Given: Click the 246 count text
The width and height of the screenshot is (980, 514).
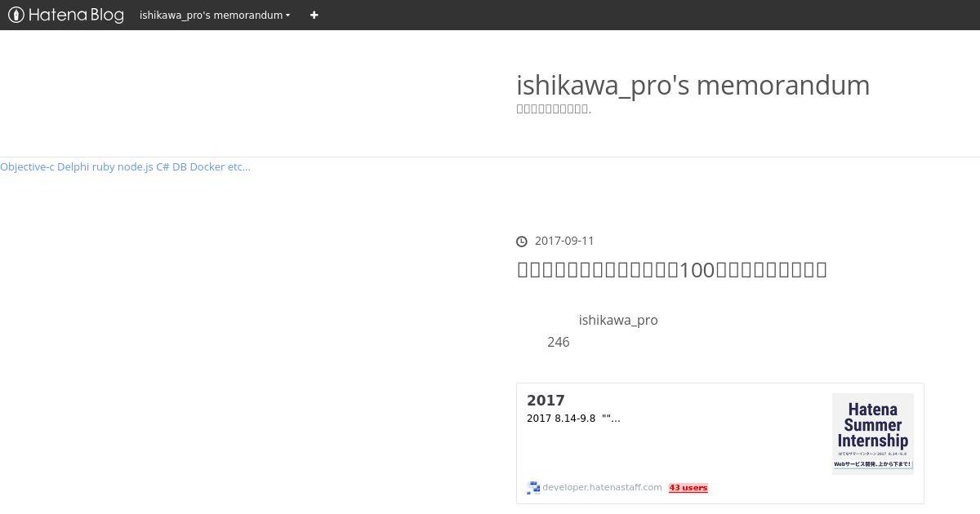Looking at the screenshot, I should tap(559, 342).
